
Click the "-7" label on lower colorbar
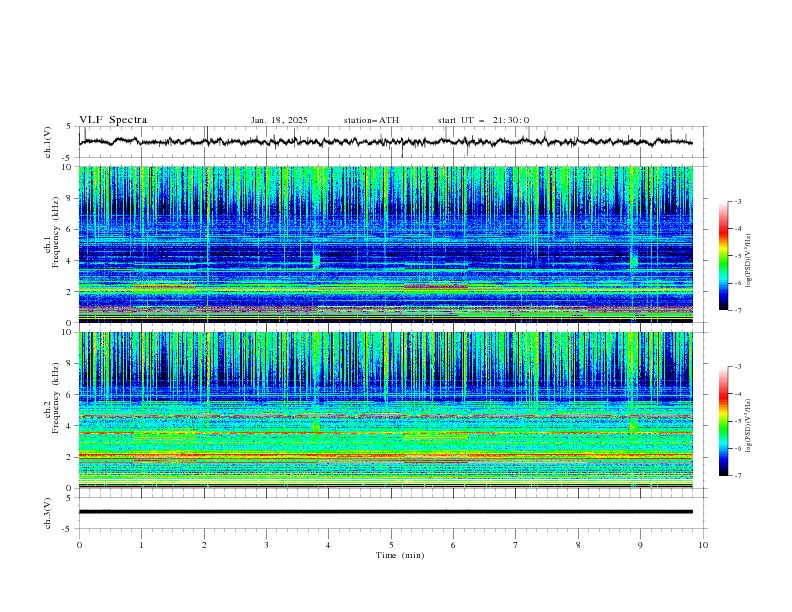pyautogui.click(x=737, y=475)
